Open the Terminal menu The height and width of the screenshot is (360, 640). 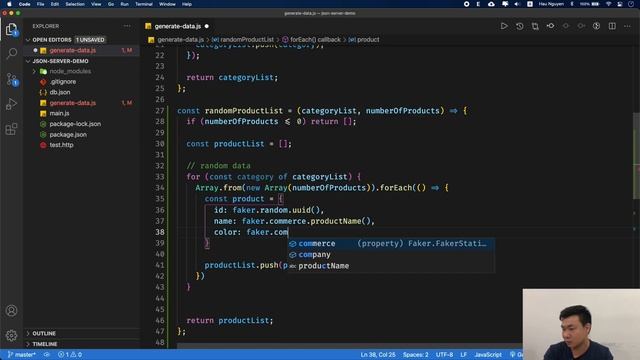144,4
